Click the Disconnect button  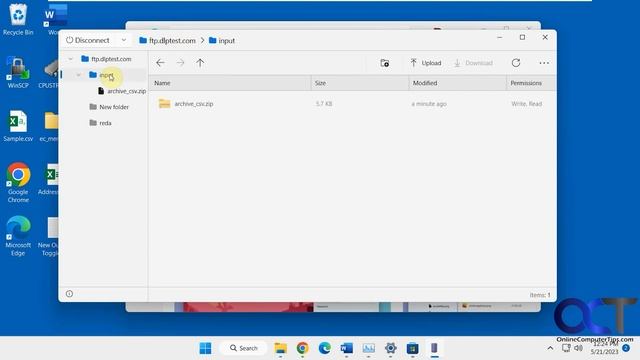88,40
